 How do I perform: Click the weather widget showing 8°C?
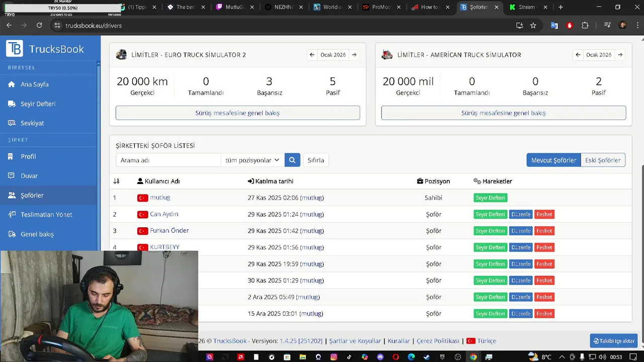coord(540,357)
